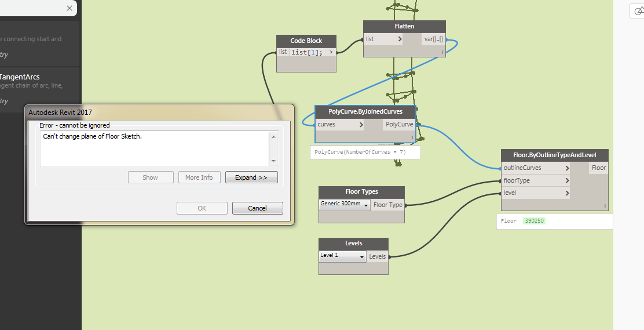
Task: Click the green 390250 element ID in the preview
Action: [x=535, y=221]
